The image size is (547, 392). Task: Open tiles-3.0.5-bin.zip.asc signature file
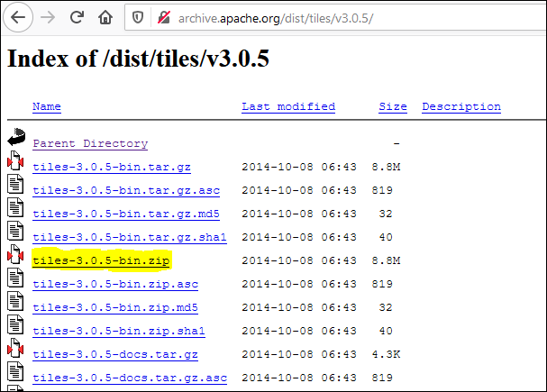tap(115, 284)
